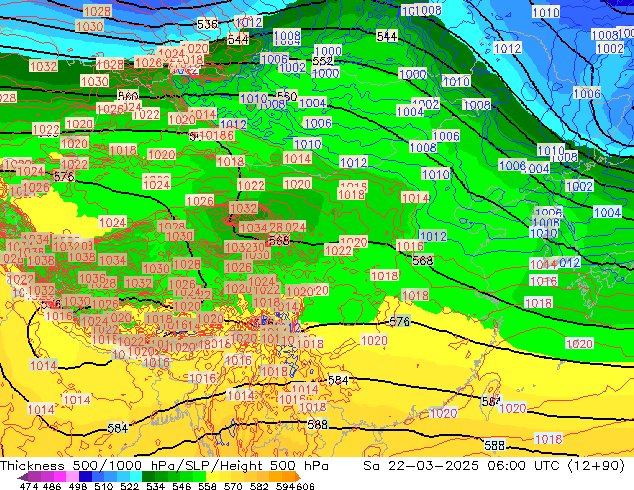Viewport: 634px width, 490px height.
Task: Click the orange right arrow end of legend
Action: [x=298, y=477]
